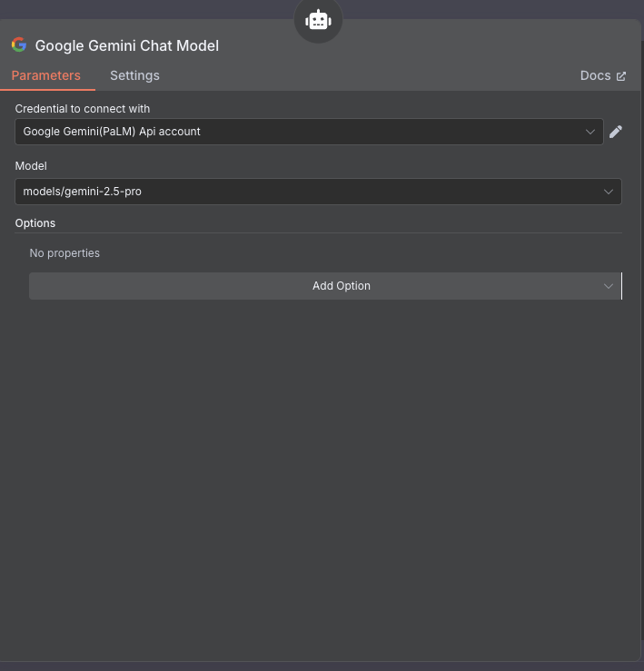Screen dimensions: 644x671
Task: Click the robot icon at panel top
Action: pos(318,20)
